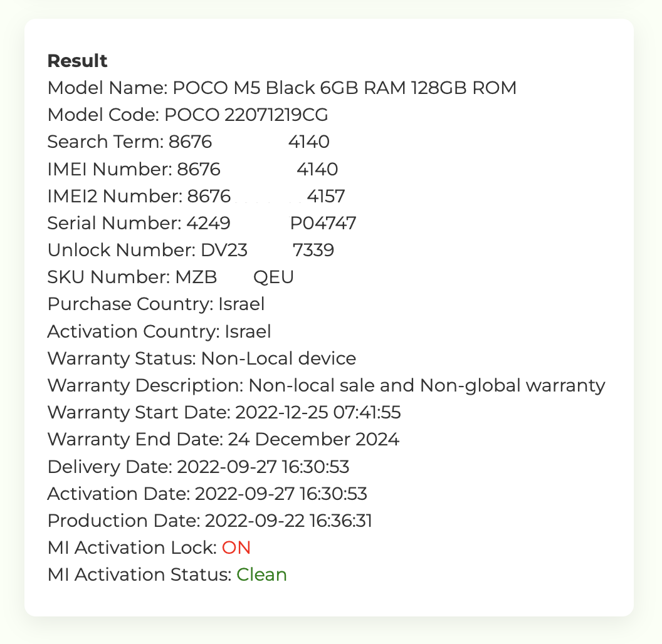Click the IMEI Number line ending 4140

(x=192, y=169)
